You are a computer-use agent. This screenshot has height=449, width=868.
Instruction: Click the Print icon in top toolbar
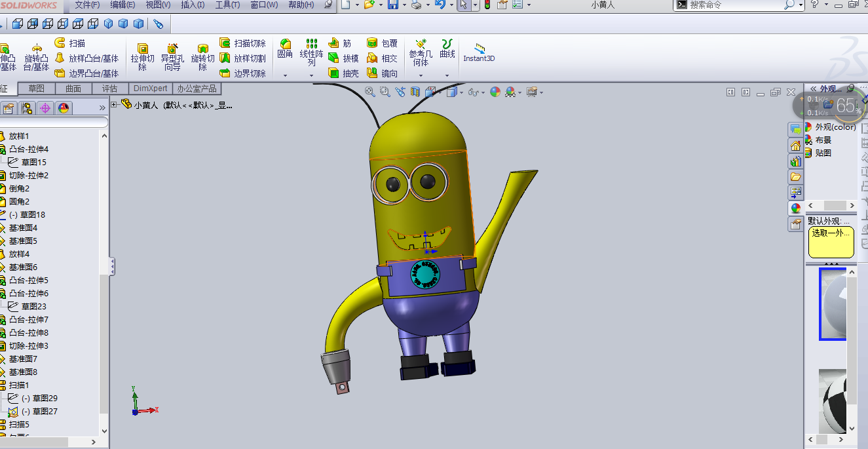pyautogui.click(x=416, y=5)
